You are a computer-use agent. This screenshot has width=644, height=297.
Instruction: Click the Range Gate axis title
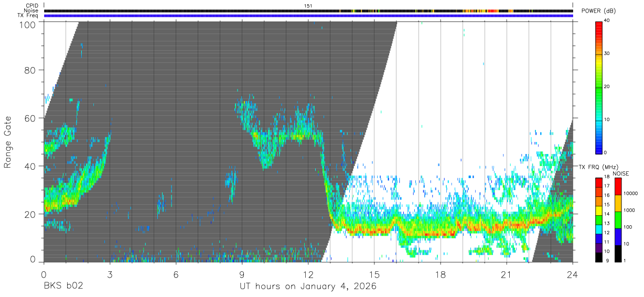8,142
